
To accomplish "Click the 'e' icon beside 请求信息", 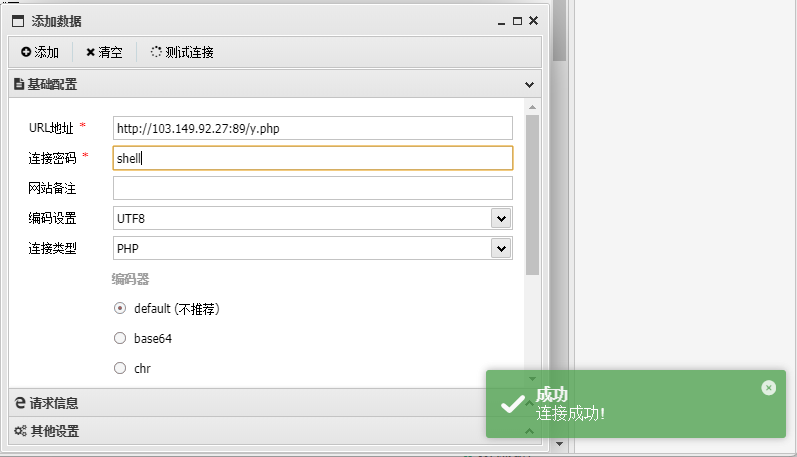I will [x=19, y=403].
